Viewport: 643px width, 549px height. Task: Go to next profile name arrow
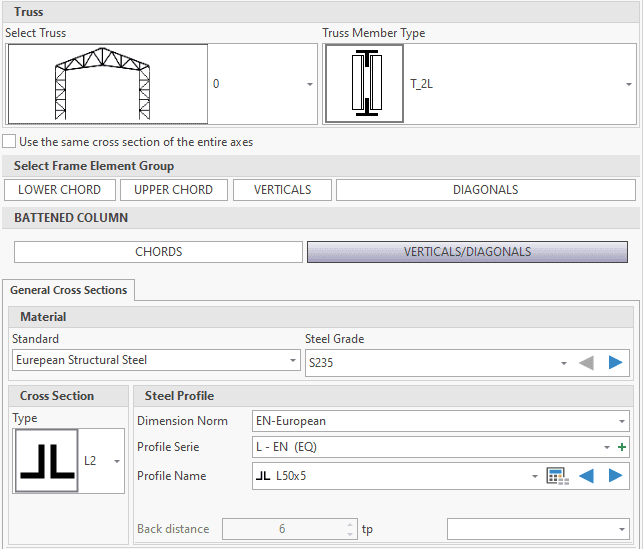pos(615,476)
